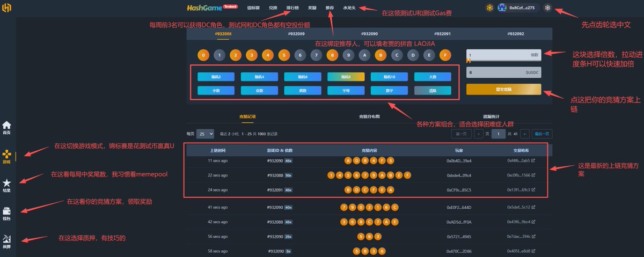This screenshot has width=644, height=257.
Task: Toggle number ball 9
Action: 348,55
